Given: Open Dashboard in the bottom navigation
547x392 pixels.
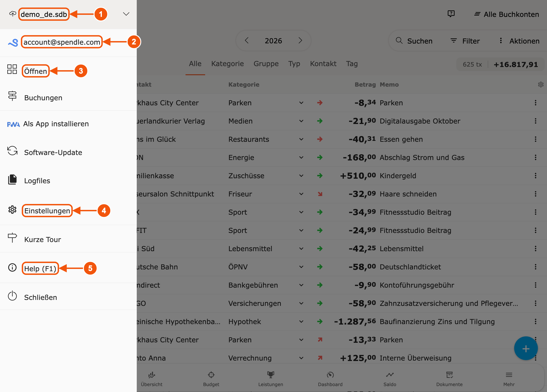Looking at the screenshot, I should [x=330, y=379].
